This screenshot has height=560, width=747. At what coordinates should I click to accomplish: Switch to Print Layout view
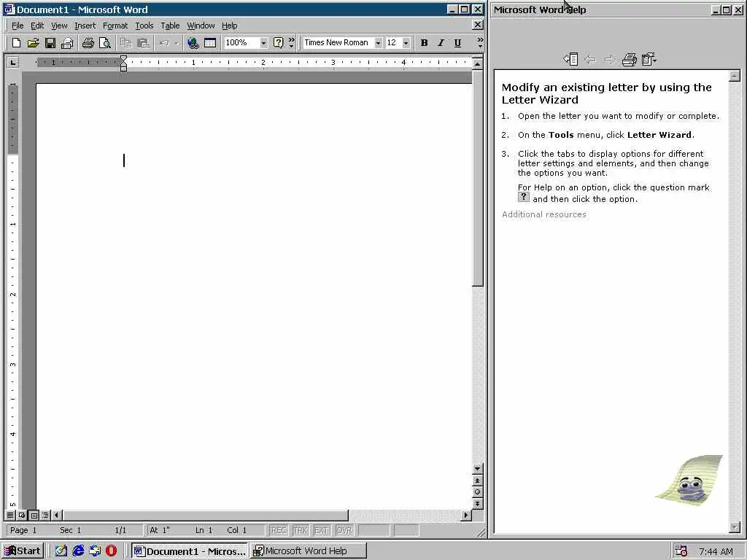[x=34, y=516]
